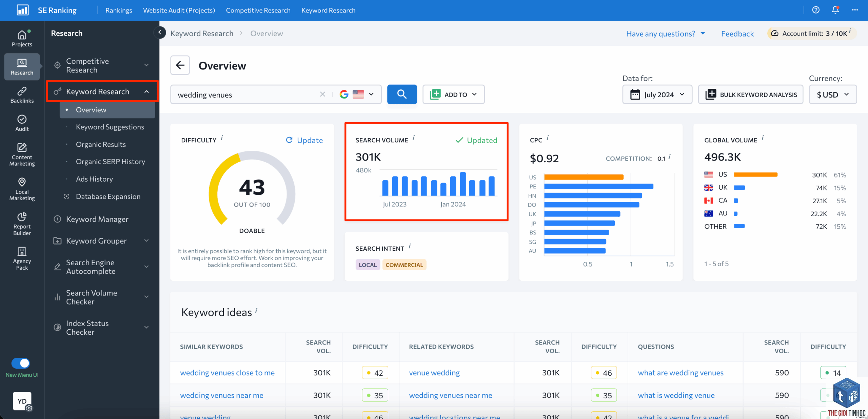Click Keyword Research breadcrumb link
Viewport: 868px width, 419px height.
(x=202, y=33)
